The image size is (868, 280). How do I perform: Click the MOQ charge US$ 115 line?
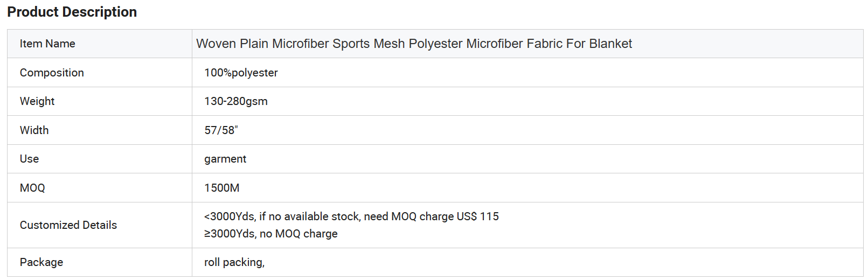click(351, 216)
